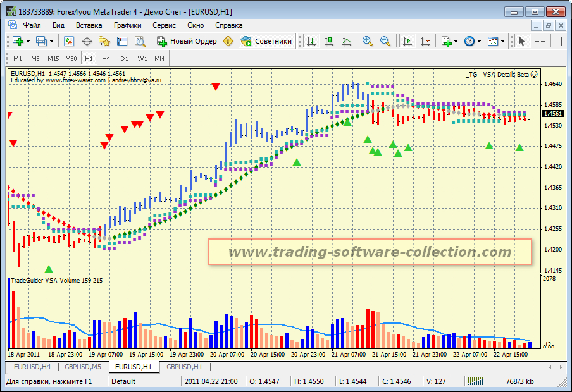
Task: Click the zoom out magnifier icon
Action: click(x=385, y=41)
